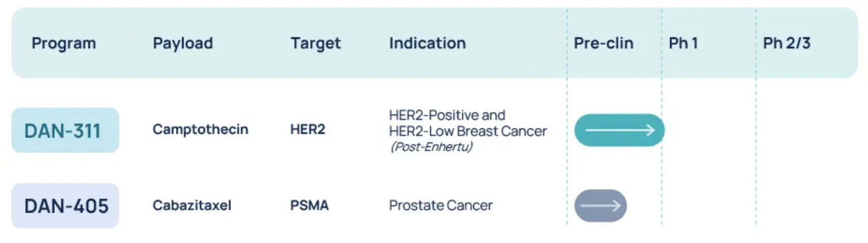
Task: Click the Pre-clin stage header
Action: coord(603,43)
